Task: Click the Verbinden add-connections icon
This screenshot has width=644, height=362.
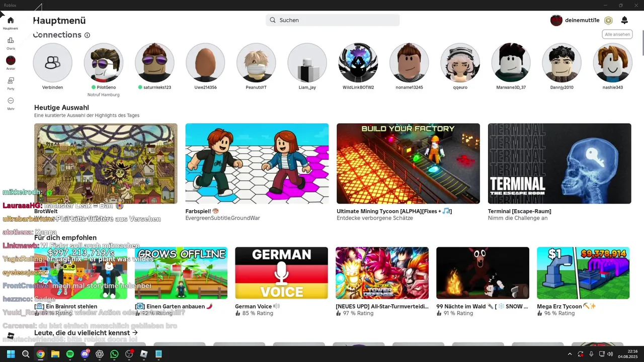Action: point(53,62)
